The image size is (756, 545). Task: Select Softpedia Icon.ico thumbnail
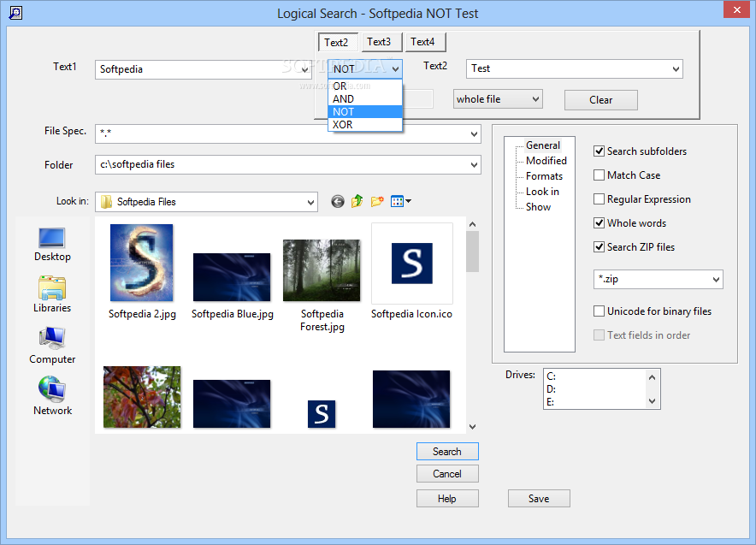pos(411,264)
